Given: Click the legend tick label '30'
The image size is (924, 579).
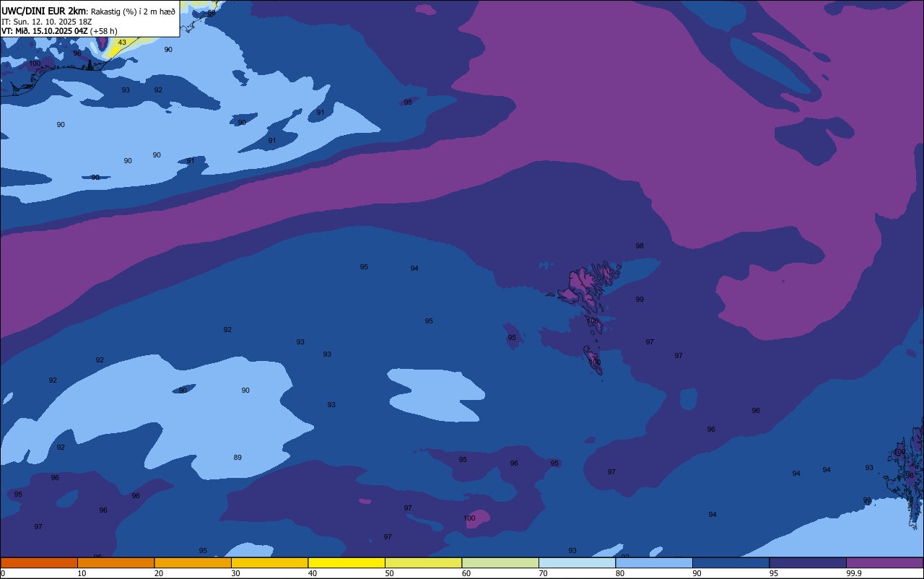Looking at the screenshot, I should click(x=236, y=573).
